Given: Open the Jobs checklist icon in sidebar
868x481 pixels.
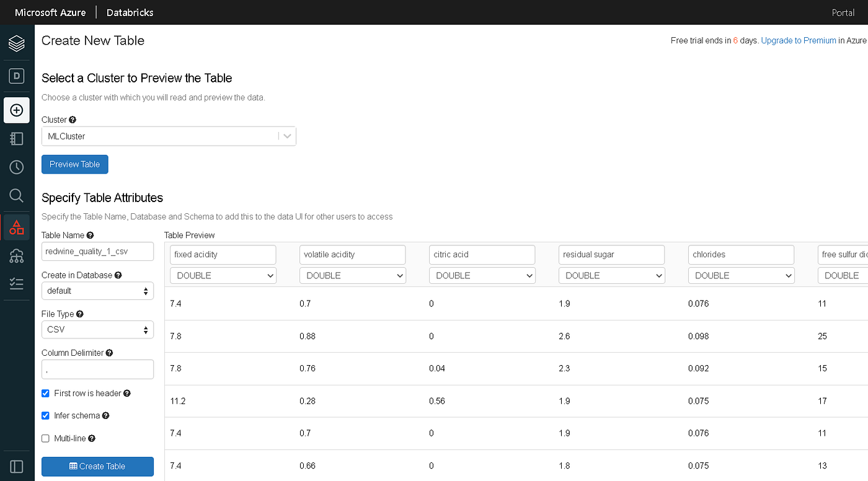Looking at the screenshot, I should [16, 283].
